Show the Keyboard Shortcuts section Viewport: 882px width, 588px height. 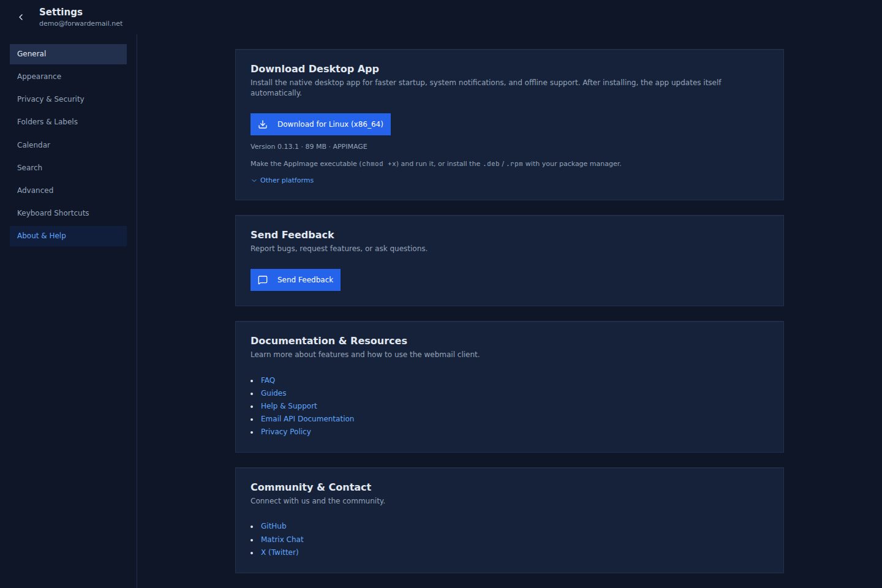(68, 213)
